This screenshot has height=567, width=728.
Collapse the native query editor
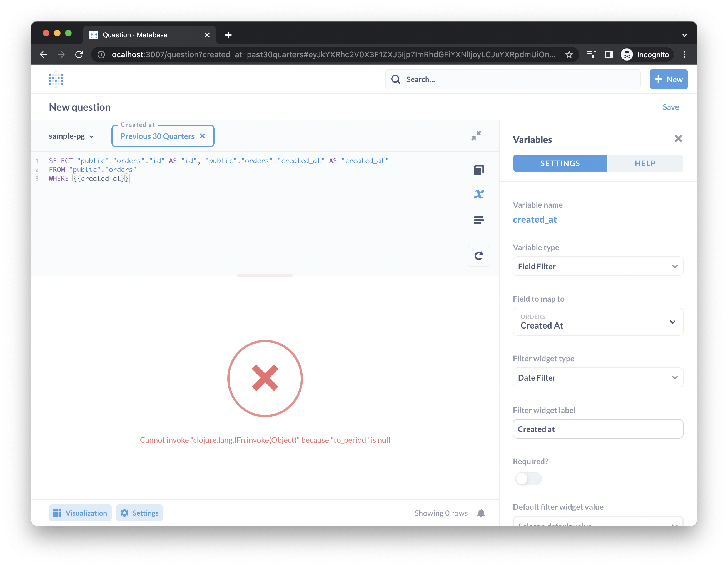pos(476,136)
